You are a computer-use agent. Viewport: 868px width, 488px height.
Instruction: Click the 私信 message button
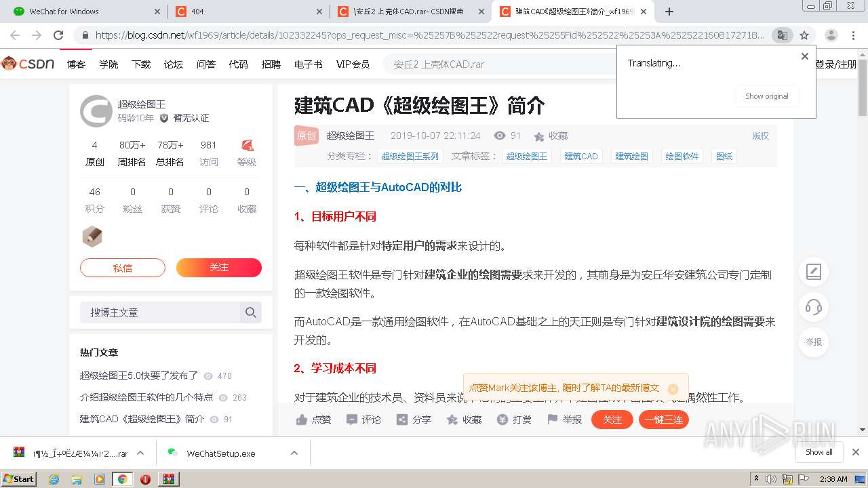(x=123, y=268)
